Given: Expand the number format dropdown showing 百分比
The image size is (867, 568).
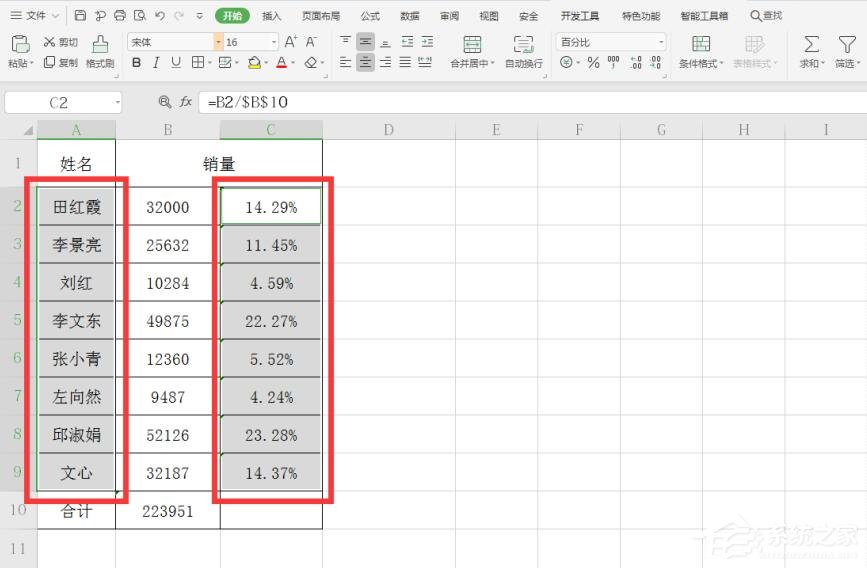Looking at the screenshot, I should [661, 42].
